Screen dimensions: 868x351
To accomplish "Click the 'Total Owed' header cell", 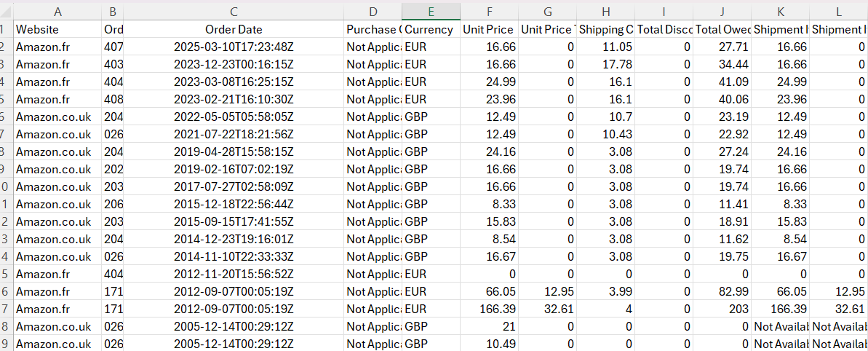I will [x=722, y=30].
